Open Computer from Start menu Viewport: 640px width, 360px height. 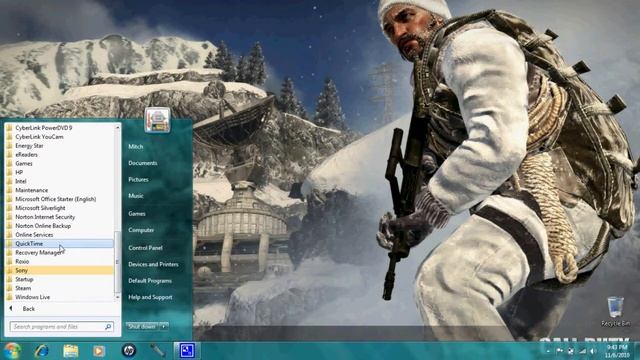[141, 230]
